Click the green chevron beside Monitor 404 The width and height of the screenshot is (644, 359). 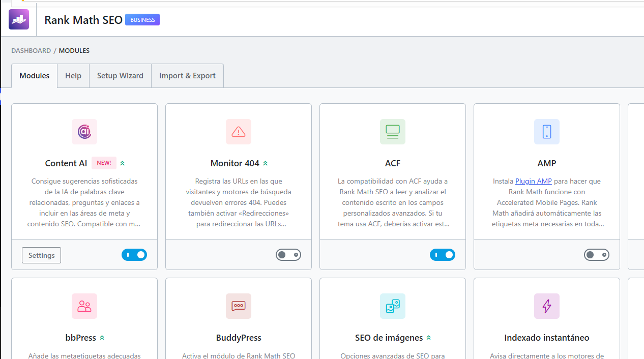[266, 164]
